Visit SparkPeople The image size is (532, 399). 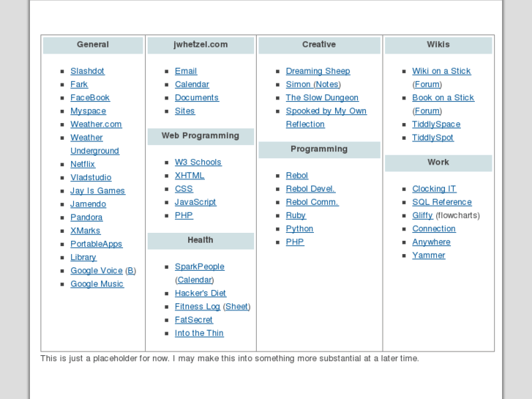(200, 266)
